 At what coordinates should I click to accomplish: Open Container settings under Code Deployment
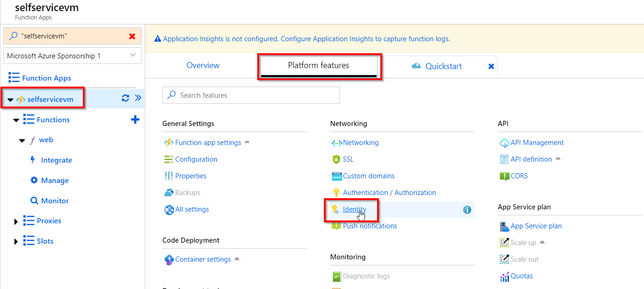point(203,259)
